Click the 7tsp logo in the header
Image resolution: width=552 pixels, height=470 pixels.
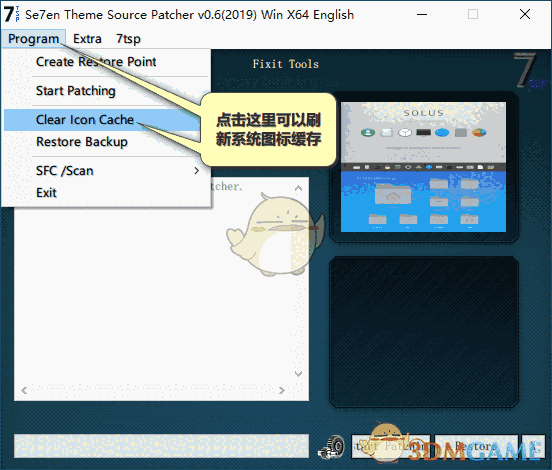(x=530, y=70)
